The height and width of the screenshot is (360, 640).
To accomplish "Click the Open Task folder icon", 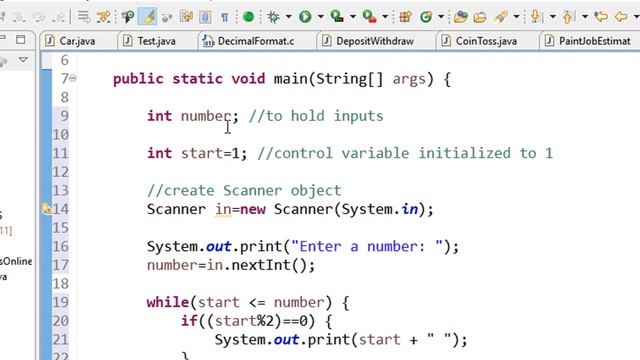I will point(480,17).
